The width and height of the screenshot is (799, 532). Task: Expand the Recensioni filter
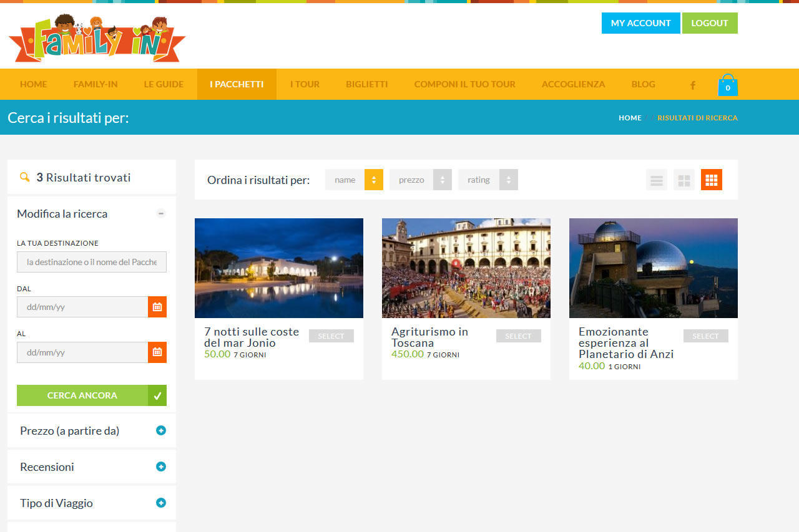click(x=161, y=467)
